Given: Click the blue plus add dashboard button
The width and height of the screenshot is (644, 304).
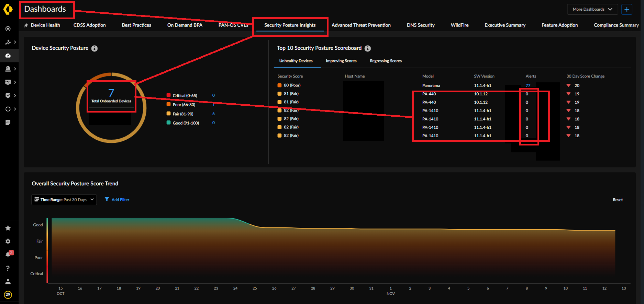Looking at the screenshot, I should click(627, 9).
